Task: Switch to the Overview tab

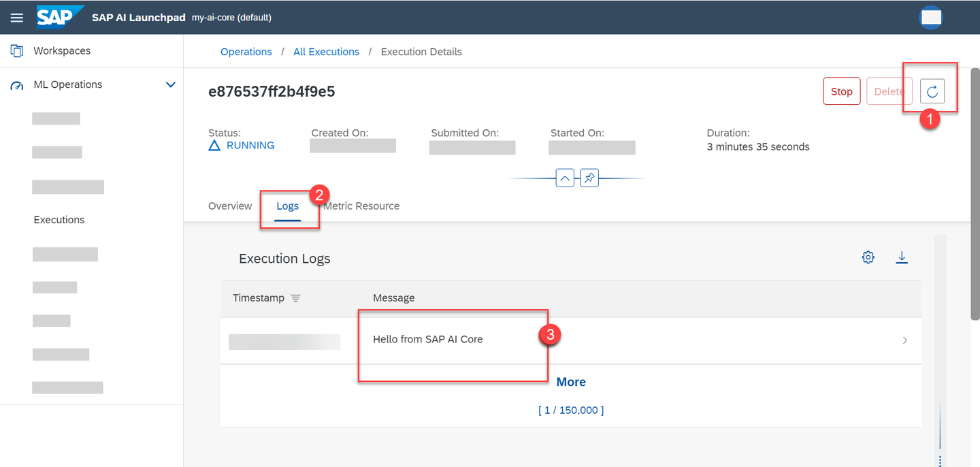Action: click(230, 206)
